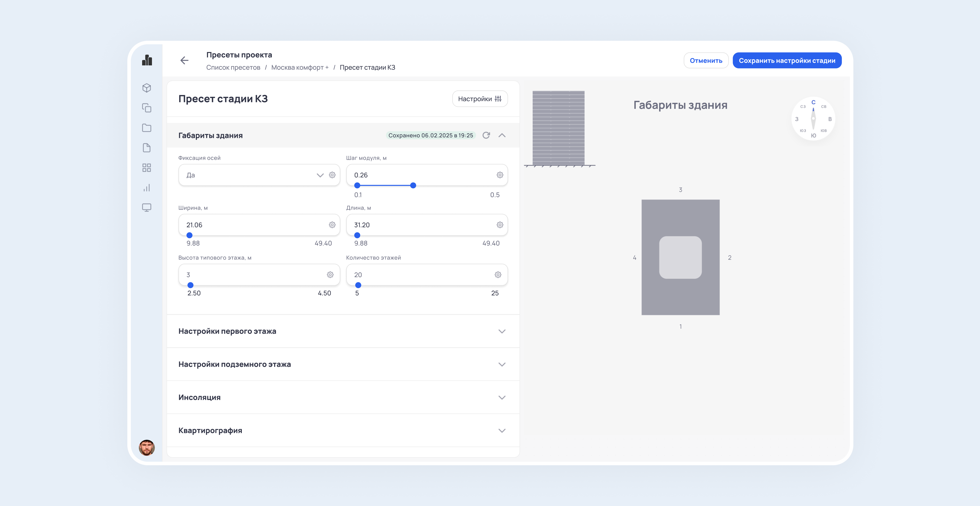Click Сохранить настройки стадии button
This screenshot has width=980, height=506.
tap(787, 60)
